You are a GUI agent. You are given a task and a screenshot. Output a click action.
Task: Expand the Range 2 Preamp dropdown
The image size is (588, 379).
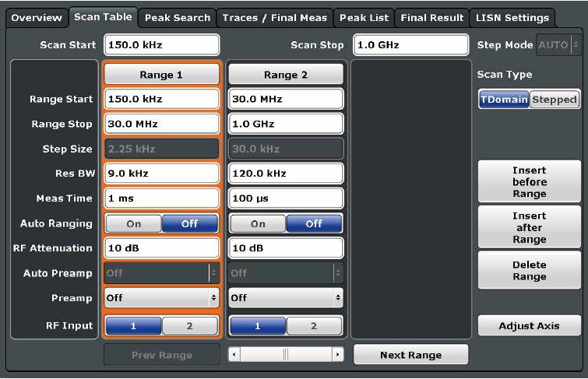click(x=286, y=298)
